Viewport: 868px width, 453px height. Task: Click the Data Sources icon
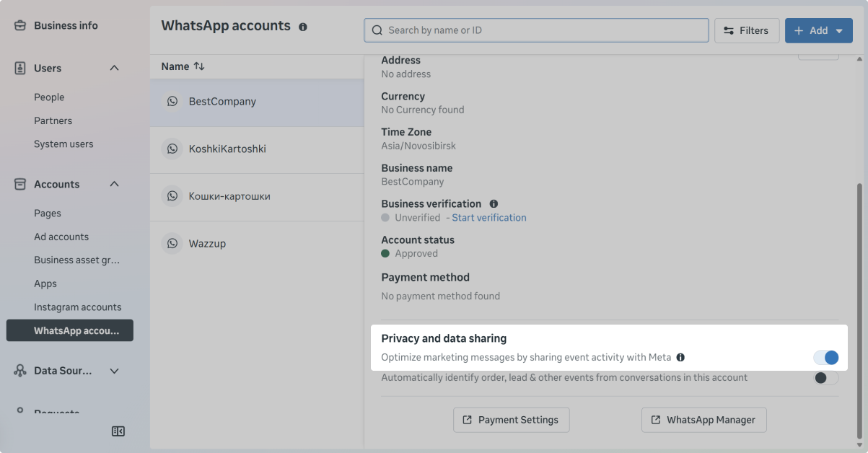20,371
